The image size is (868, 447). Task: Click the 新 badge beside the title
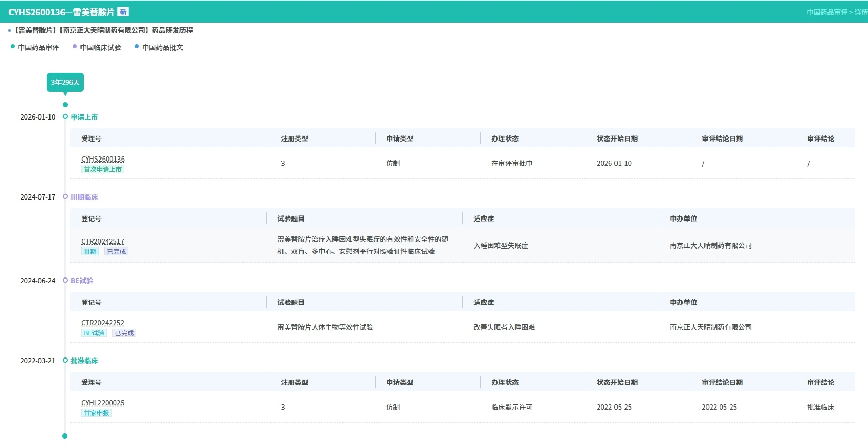tap(123, 12)
